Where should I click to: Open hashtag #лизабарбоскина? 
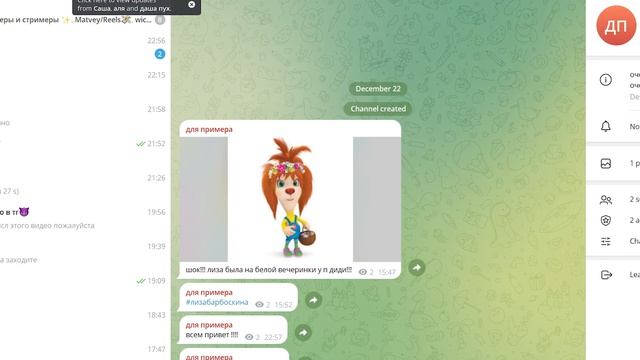[217, 302]
